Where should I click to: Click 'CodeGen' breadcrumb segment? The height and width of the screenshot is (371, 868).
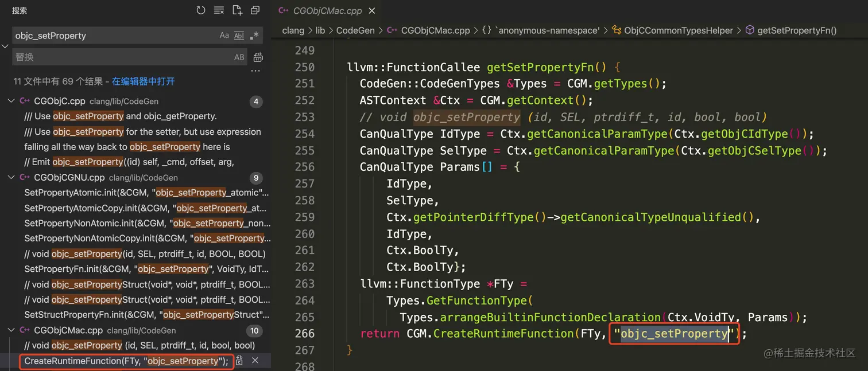(355, 30)
